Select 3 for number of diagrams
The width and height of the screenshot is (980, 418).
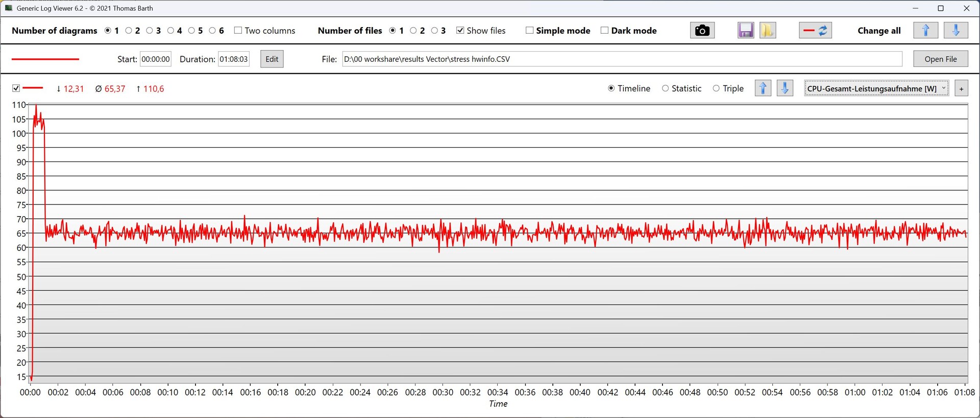point(150,31)
